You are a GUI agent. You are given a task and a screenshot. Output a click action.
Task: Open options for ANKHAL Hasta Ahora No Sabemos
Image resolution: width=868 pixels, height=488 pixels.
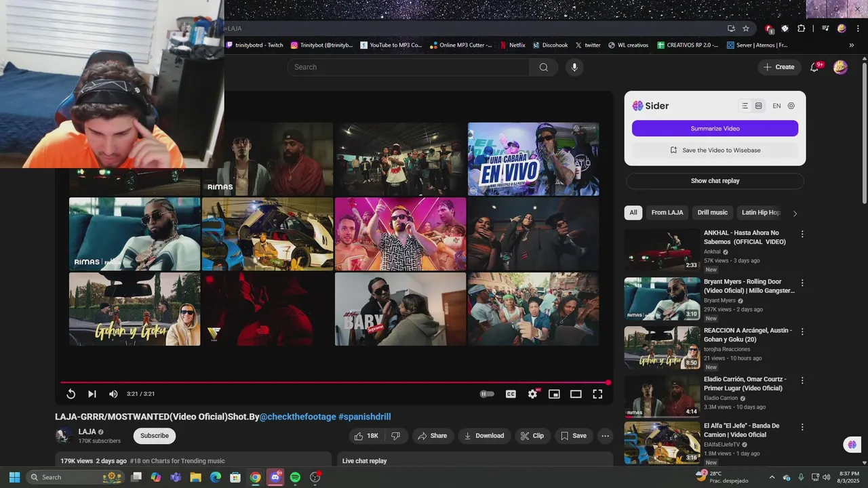click(802, 234)
